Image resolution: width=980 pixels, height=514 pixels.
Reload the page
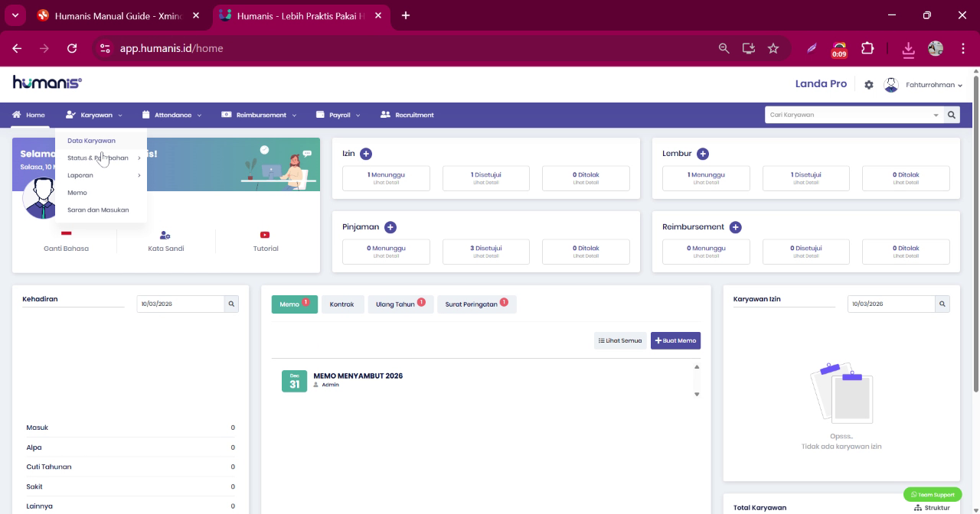click(72, 48)
